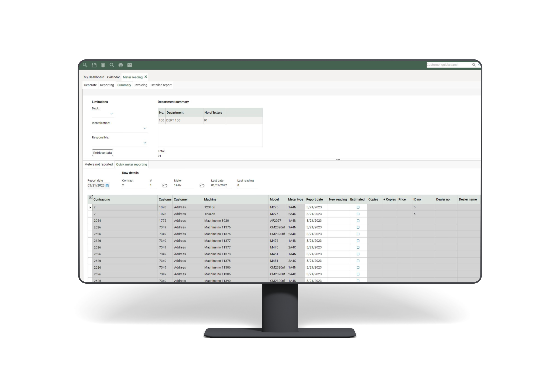Image resolution: width=560 pixels, height=392 pixels.
Task: Open the folder icon next to the Meter field
Action: tap(202, 186)
